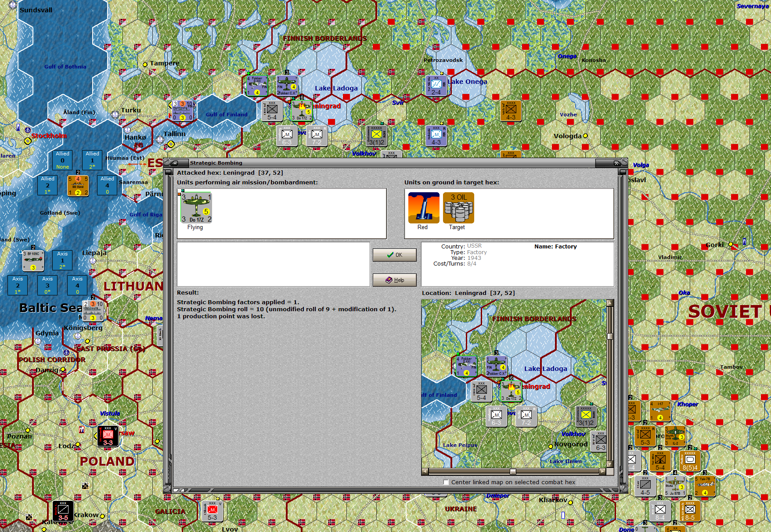Select purple 4-3 counter near Volkhov
Screen dimensions: 771x532
pyautogui.click(x=436, y=136)
